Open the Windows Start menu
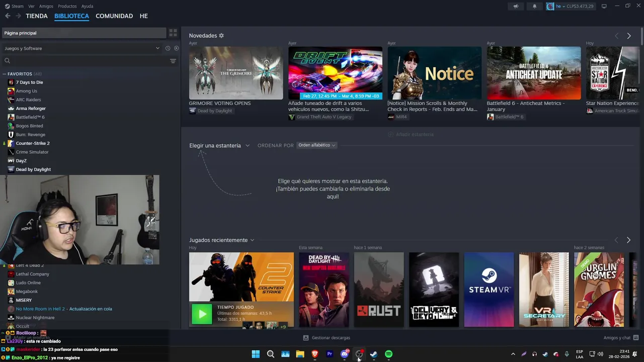This screenshot has width=644, height=362. [x=256, y=354]
